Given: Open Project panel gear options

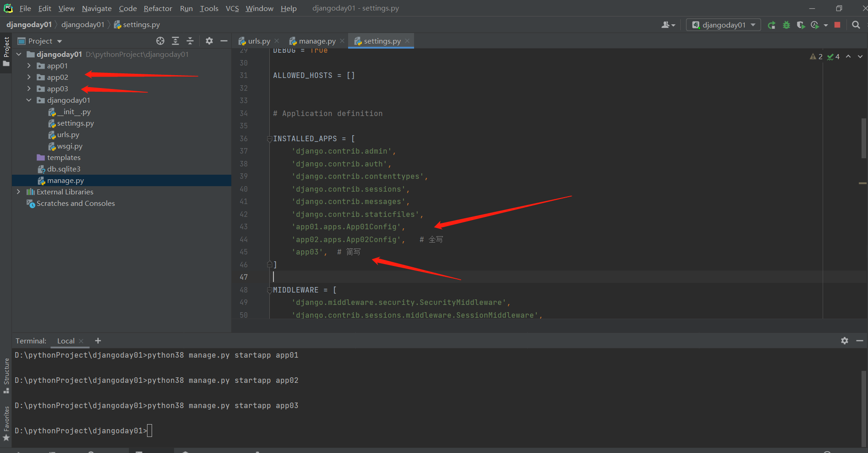Looking at the screenshot, I should pos(209,41).
